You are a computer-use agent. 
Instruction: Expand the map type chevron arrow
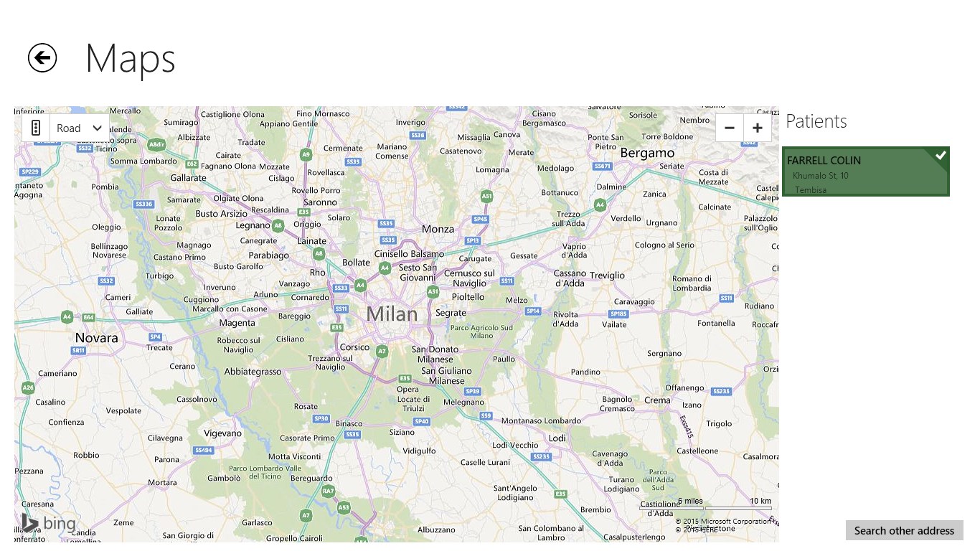[97, 128]
